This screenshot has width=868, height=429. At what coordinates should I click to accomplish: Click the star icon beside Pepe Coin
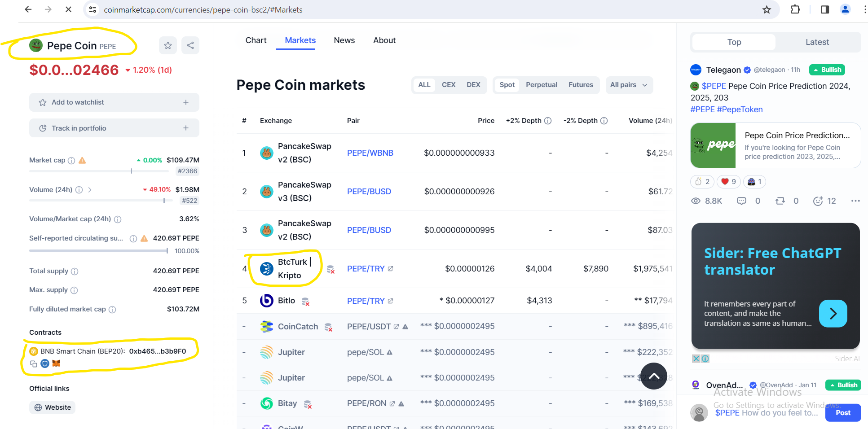pyautogui.click(x=168, y=45)
